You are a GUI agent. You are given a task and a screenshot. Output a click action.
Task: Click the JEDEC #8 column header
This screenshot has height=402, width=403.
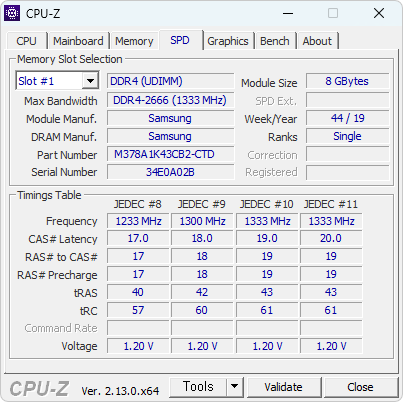pyautogui.click(x=137, y=204)
